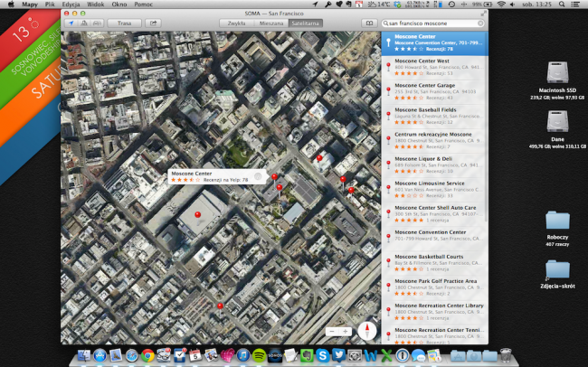
Task: Zoom out with the minus button
Action: tap(331, 332)
